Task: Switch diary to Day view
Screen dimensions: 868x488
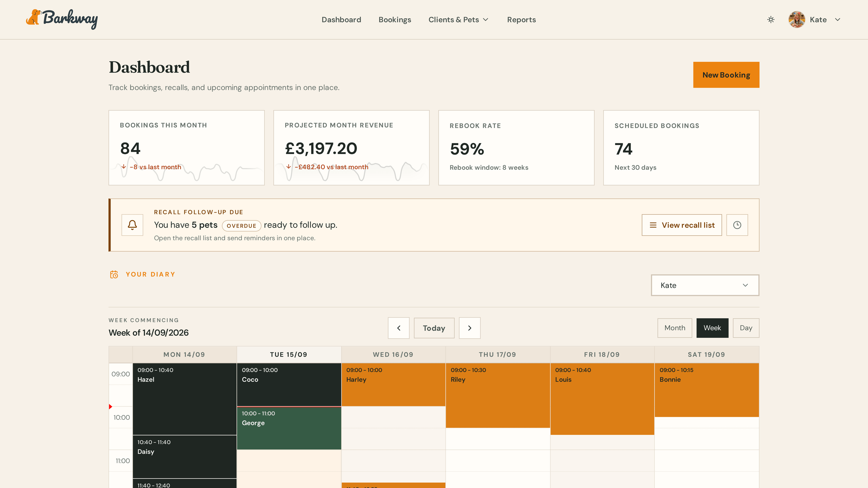Action: [746, 328]
